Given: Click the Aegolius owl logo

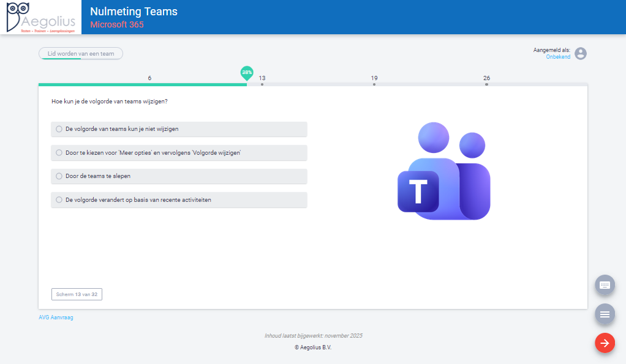Looking at the screenshot, I should coord(40,17).
